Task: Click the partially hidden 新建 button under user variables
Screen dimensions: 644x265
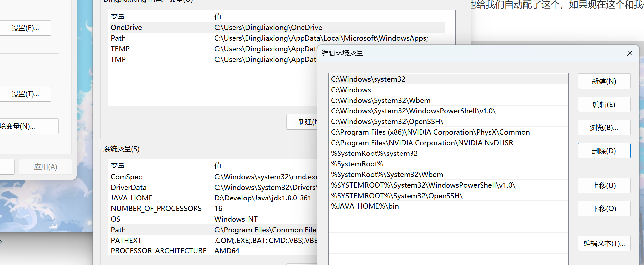Action: point(302,122)
